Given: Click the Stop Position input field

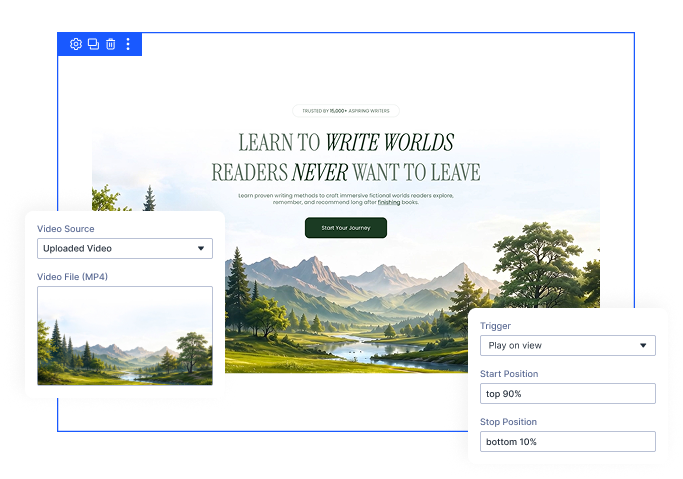Looking at the screenshot, I should (x=568, y=442).
